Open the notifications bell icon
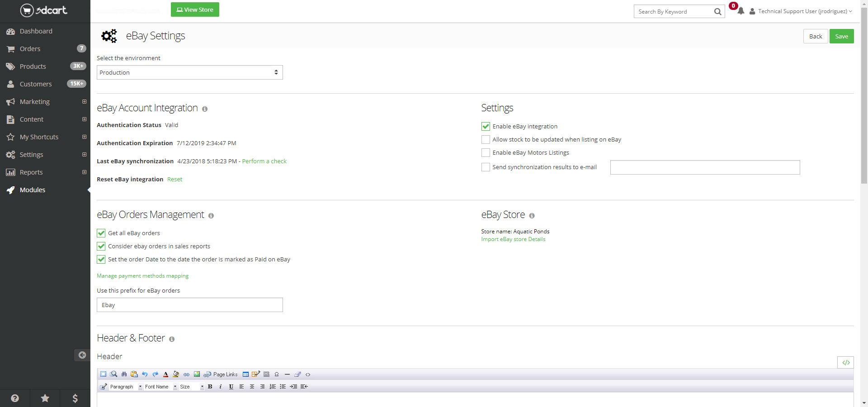 (x=741, y=11)
